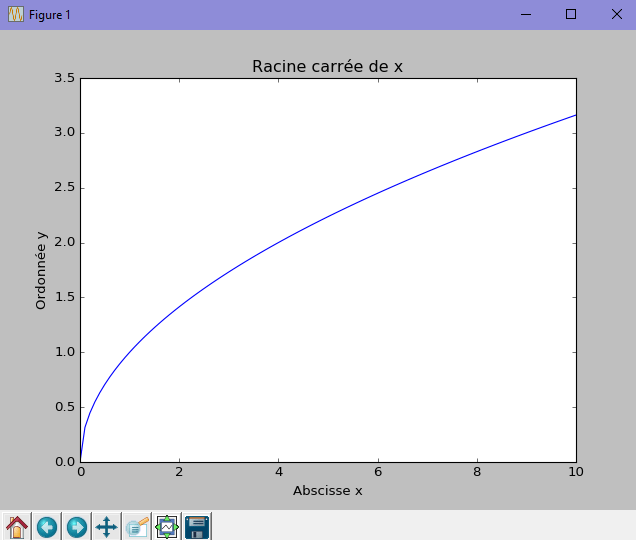This screenshot has width=636, height=540.
Task: Activate the pan axes tool
Action: point(107,527)
